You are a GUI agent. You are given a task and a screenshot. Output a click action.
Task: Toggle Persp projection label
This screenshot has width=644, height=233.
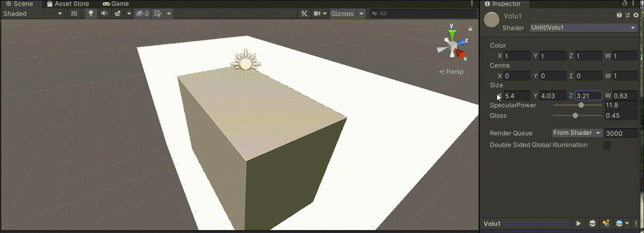[451, 72]
